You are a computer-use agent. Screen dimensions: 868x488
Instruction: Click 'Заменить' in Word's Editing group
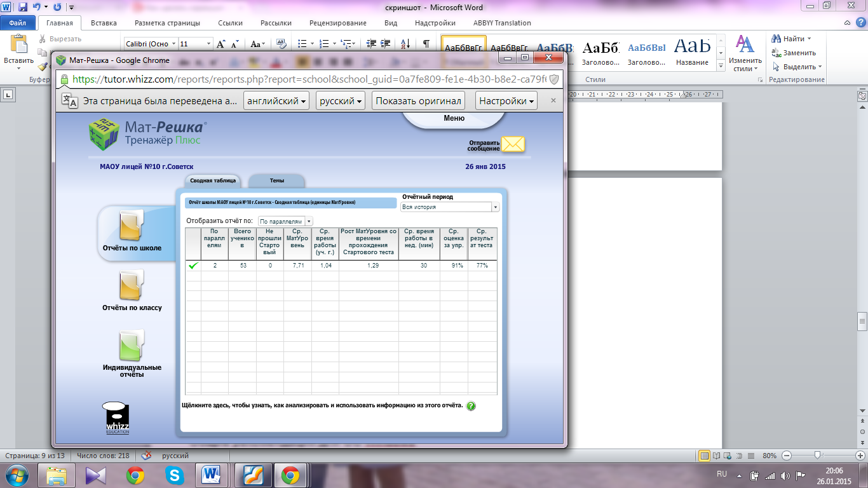[x=794, y=53]
